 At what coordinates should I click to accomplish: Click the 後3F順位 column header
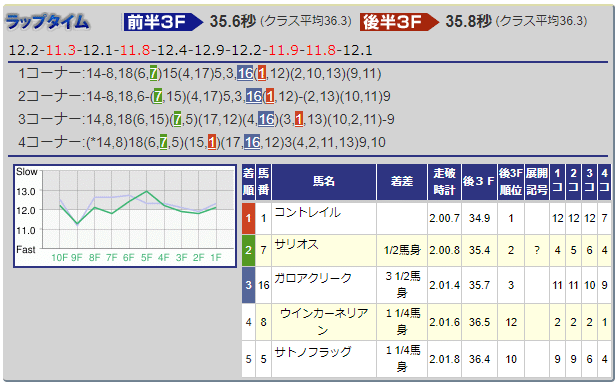pyautogui.click(x=511, y=182)
